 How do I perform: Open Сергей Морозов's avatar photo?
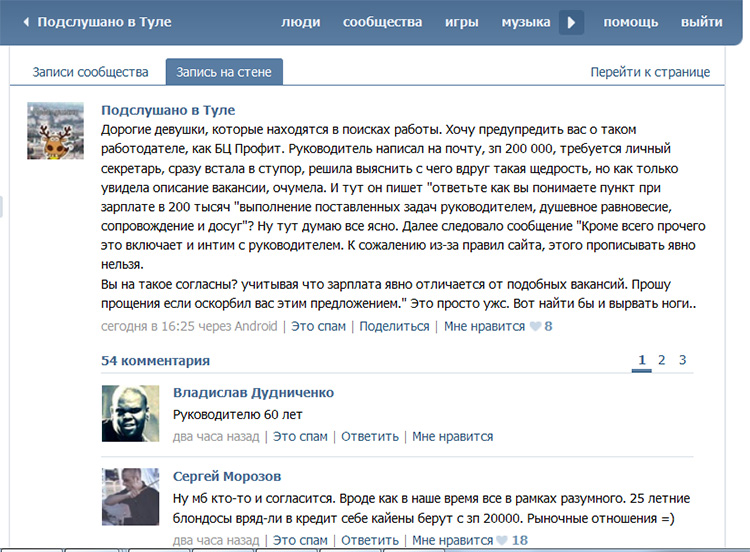pyautogui.click(x=131, y=497)
